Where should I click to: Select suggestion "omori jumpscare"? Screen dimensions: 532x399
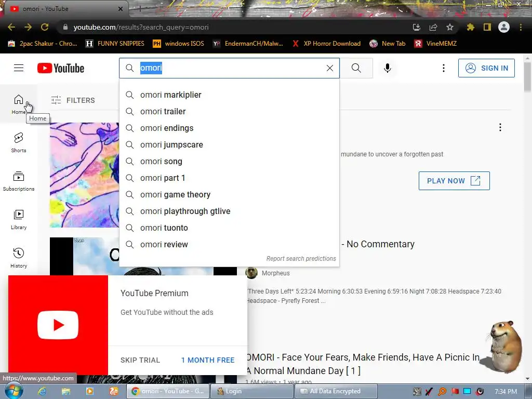(229, 144)
